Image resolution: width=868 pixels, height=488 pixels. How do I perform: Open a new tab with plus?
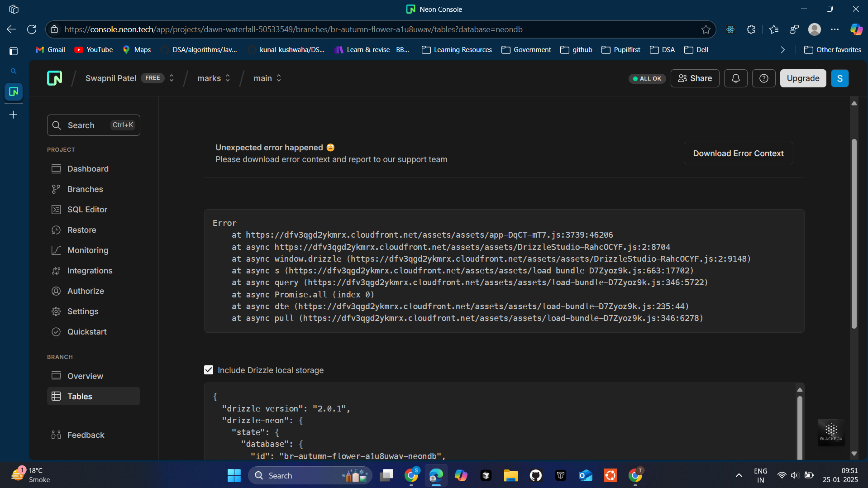pyautogui.click(x=14, y=115)
